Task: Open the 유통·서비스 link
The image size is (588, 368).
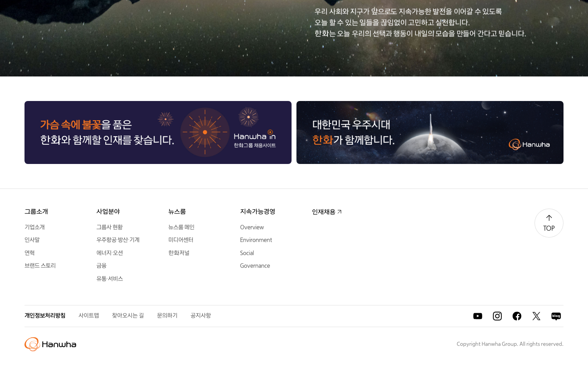Action: (109, 278)
